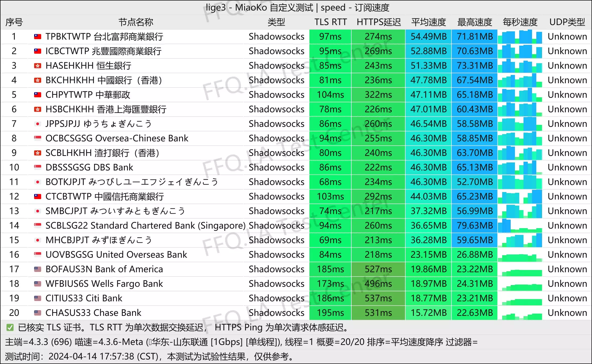Image resolution: width=592 pixels, height=364 pixels.
Task: Click the 54.49MB average speed cell
Action: [x=428, y=37]
